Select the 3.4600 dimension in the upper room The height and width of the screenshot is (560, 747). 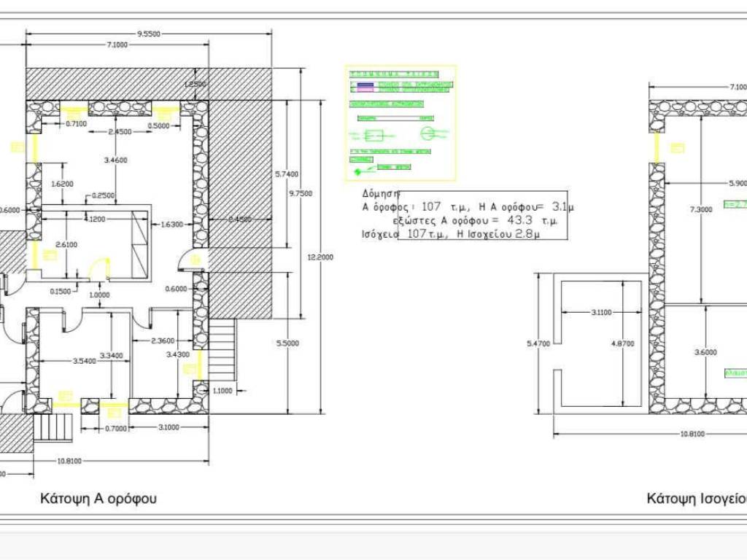116,160
